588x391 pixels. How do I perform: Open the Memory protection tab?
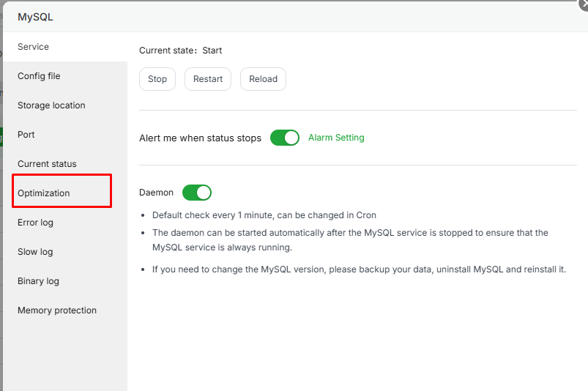click(x=64, y=310)
